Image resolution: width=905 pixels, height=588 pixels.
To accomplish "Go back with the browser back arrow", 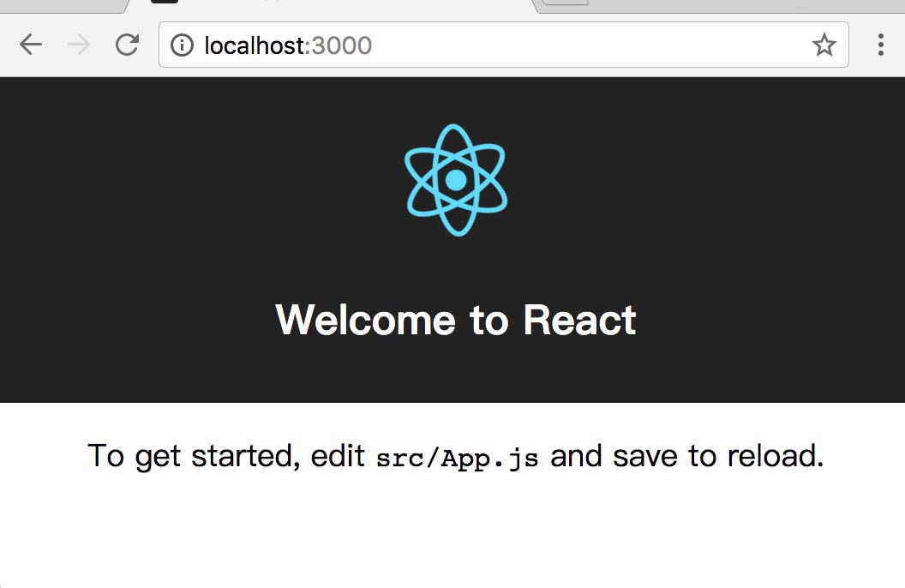I will pyautogui.click(x=31, y=45).
